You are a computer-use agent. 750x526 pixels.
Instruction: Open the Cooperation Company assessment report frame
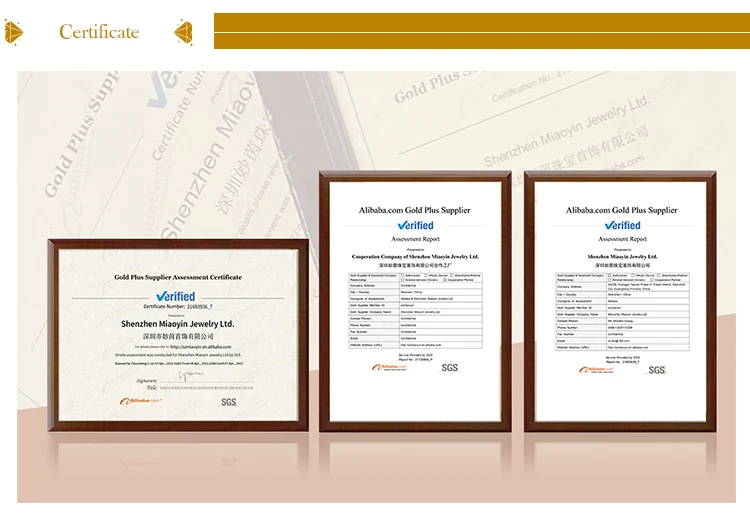point(415,301)
